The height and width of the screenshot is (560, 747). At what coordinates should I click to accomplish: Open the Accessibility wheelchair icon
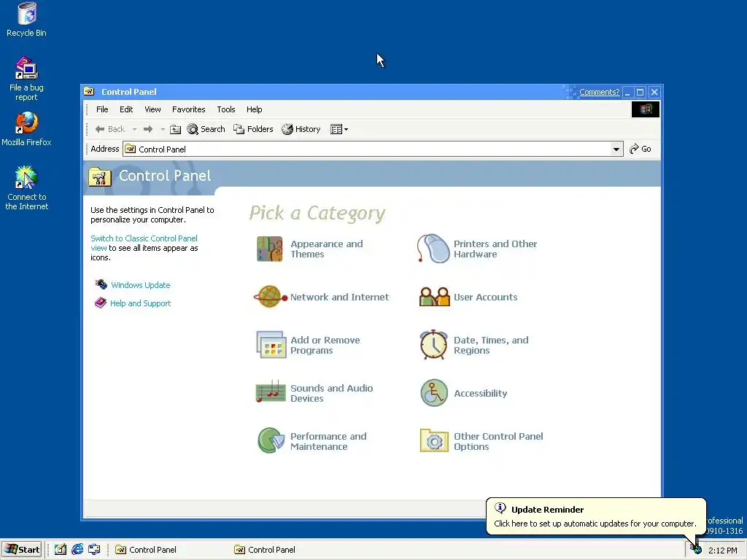[x=434, y=393]
